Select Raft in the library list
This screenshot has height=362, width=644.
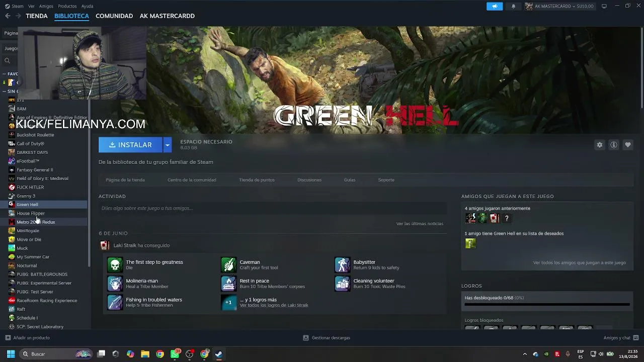click(x=21, y=309)
